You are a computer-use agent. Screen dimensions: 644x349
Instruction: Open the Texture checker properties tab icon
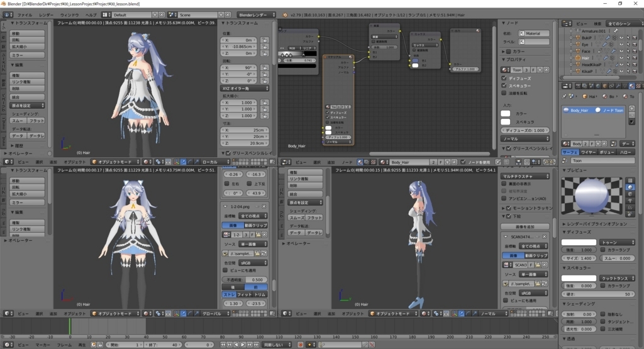[x=638, y=86]
